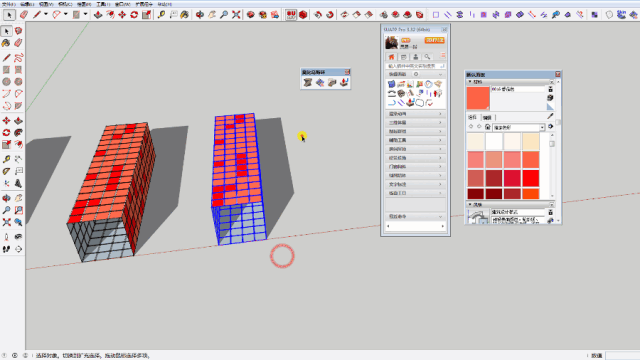This screenshot has width=640, height=360.
Task: Select the Walk tool in left toolbar
Action: pyautogui.click(x=7, y=249)
